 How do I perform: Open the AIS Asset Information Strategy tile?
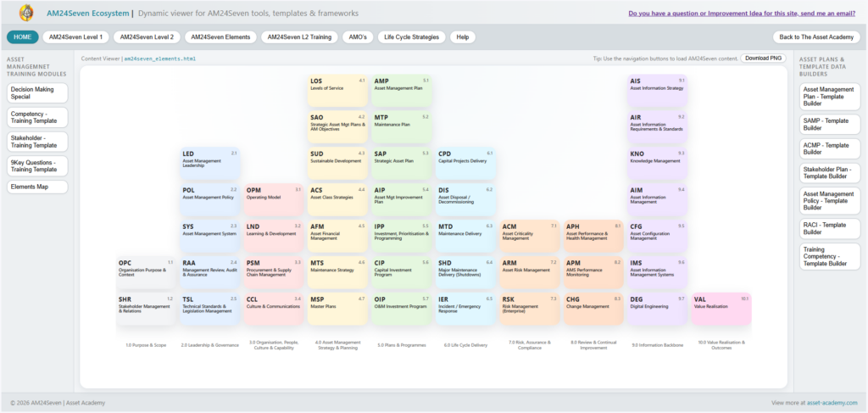(657, 88)
